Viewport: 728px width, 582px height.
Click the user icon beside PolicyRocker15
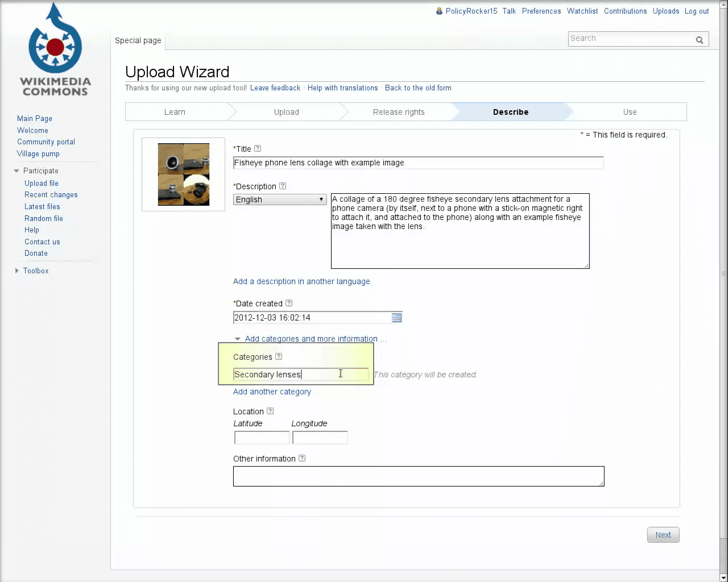[439, 11]
